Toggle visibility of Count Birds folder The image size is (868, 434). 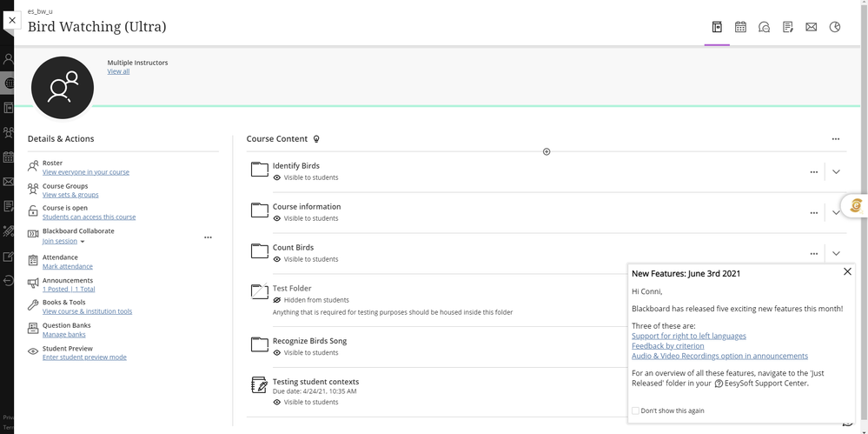tap(306, 259)
